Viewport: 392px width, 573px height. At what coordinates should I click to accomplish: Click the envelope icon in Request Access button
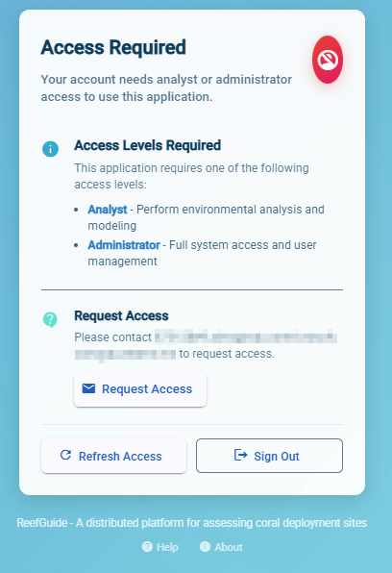coord(88,388)
